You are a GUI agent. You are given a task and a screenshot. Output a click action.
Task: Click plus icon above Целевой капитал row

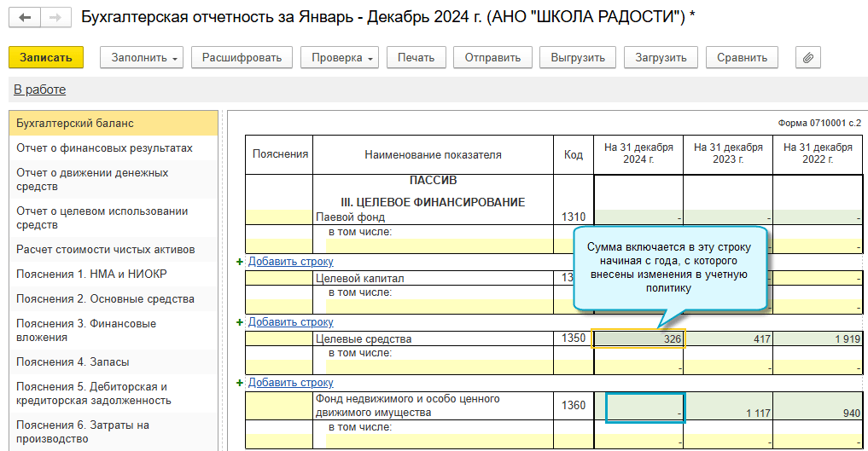[240, 262]
